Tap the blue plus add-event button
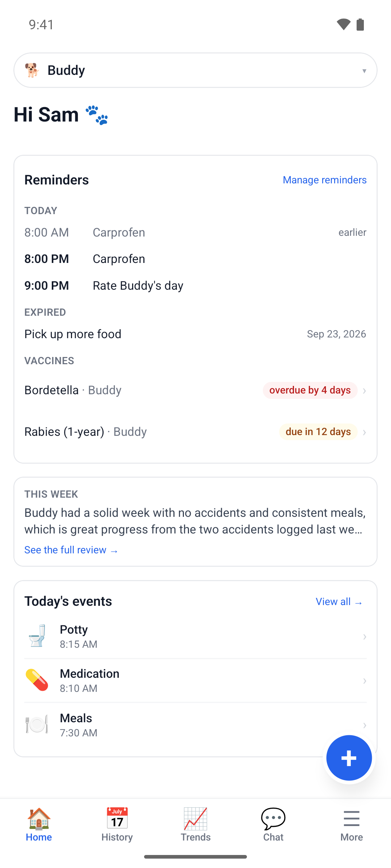The image size is (391, 868). pyautogui.click(x=349, y=758)
